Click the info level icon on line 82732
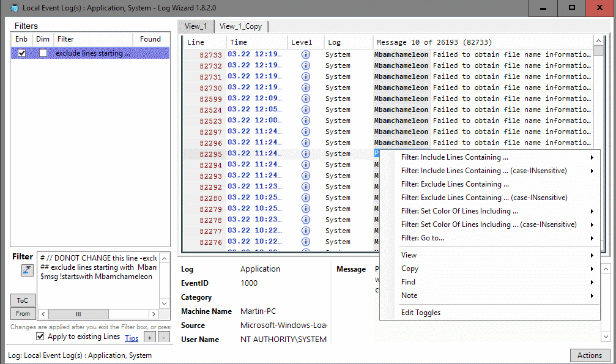This screenshot has height=364, width=616. pos(306,65)
